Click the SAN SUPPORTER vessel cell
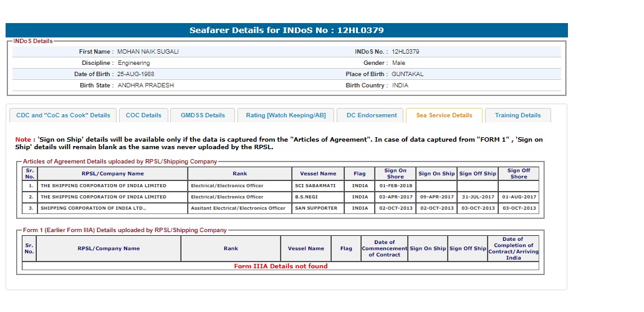The height and width of the screenshot is (312, 644). click(316, 208)
